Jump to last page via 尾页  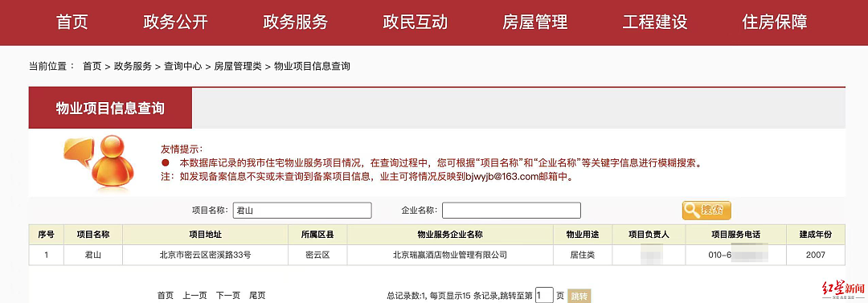[x=257, y=296]
